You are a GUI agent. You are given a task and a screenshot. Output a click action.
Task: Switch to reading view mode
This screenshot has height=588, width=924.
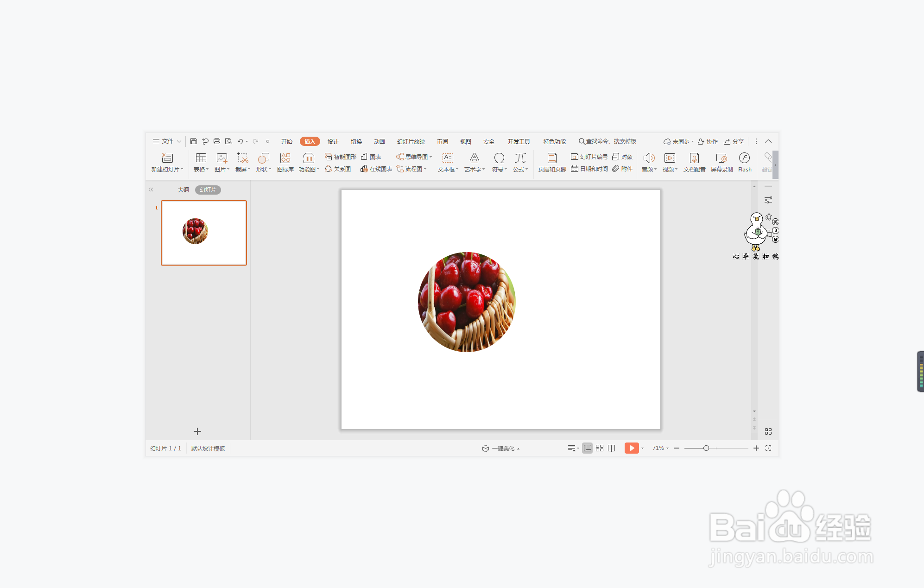tap(611, 448)
